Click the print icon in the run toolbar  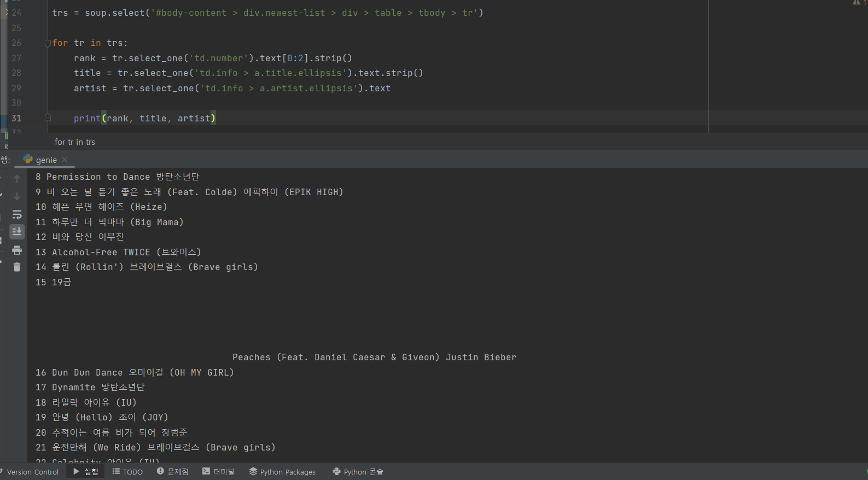(x=17, y=250)
